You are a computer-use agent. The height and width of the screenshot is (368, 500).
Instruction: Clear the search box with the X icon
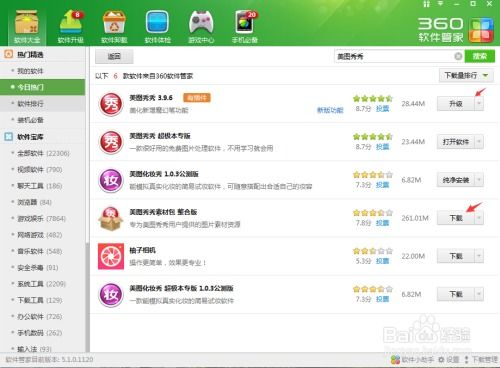click(458, 56)
